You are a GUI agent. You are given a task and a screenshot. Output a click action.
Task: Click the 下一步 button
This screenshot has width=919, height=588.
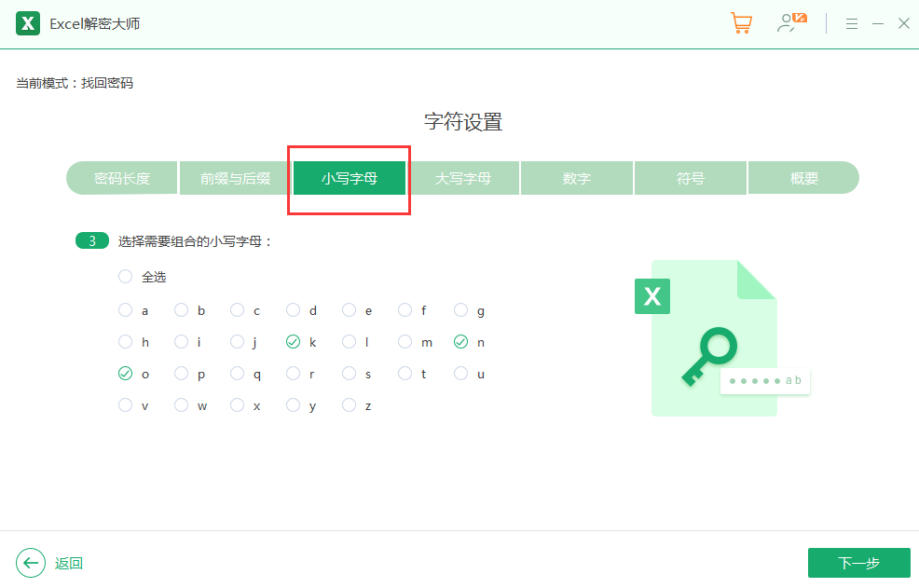pyautogui.click(x=858, y=563)
